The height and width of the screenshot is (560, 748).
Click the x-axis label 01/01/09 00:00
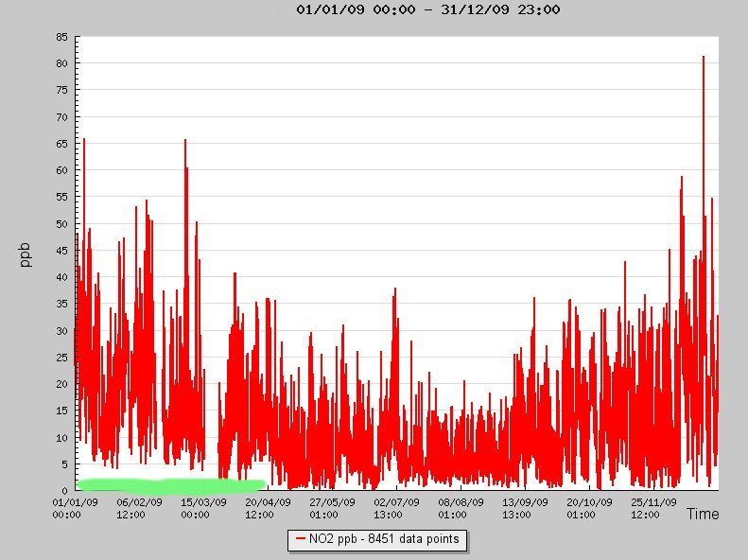[75, 509]
